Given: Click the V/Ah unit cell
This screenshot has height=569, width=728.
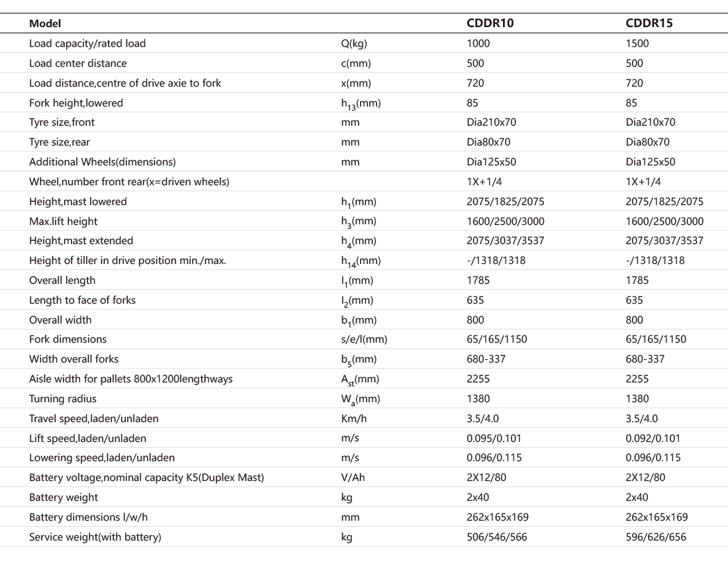Looking at the screenshot, I should (353, 478).
